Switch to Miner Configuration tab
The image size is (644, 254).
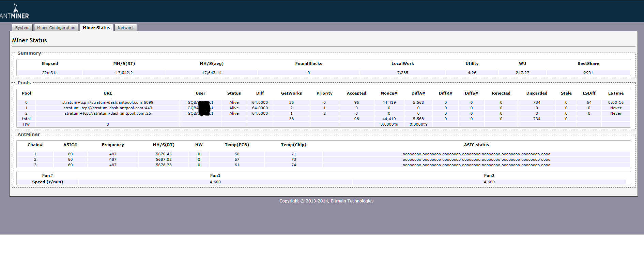(56, 28)
